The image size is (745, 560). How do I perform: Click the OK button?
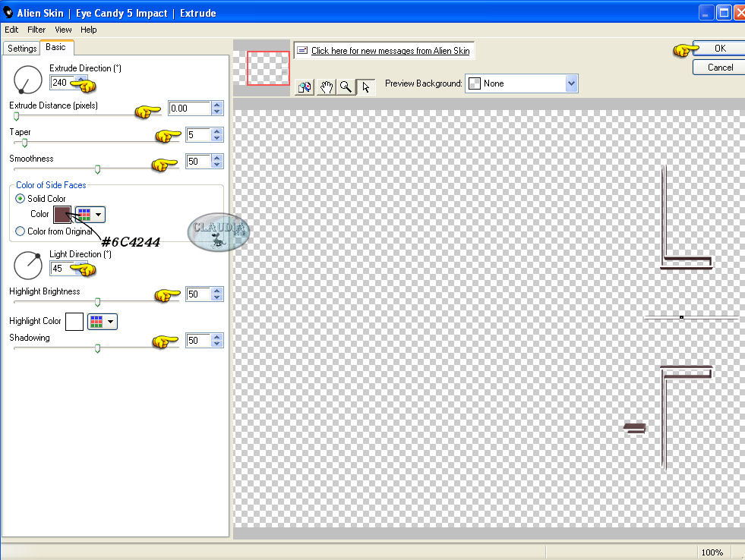pos(719,48)
